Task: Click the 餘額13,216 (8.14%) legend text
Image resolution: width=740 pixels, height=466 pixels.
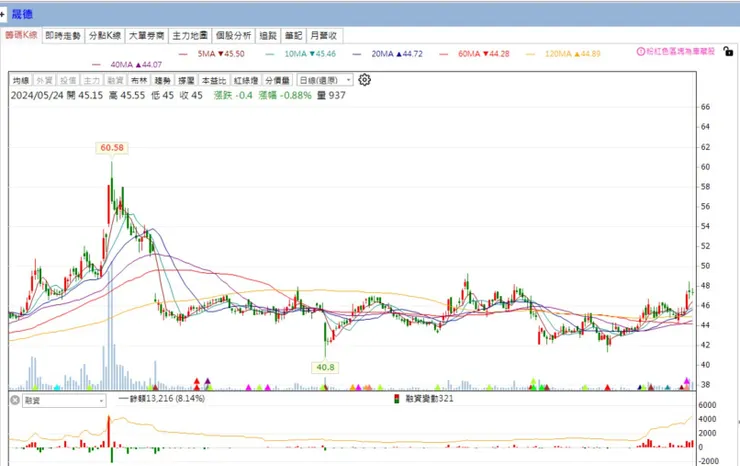Action: tap(168, 398)
